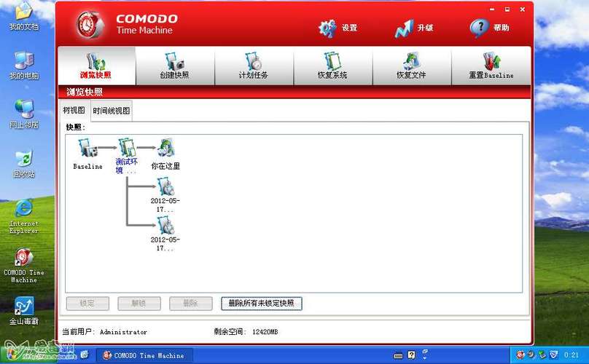The width and height of the screenshot is (589, 364).
Task: Open the 浏览快照 (browse snapshots) tab
Action: pos(96,66)
